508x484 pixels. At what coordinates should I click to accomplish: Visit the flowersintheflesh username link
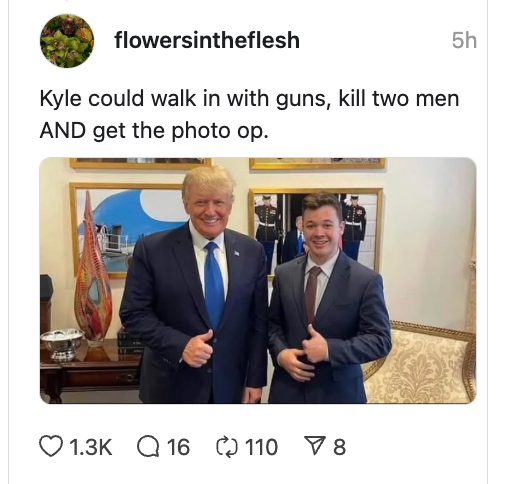(x=207, y=40)
